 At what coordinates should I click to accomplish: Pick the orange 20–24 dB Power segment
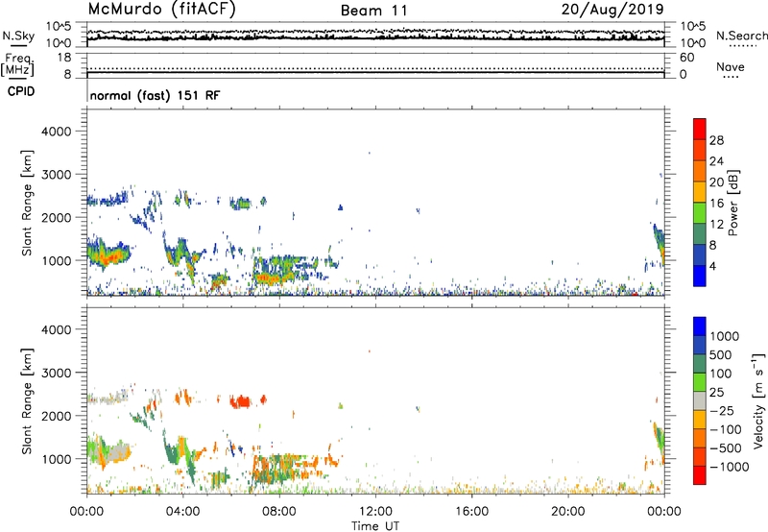tap(700, 171)
